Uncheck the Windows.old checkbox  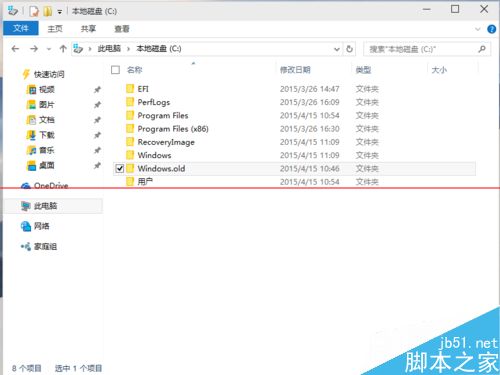pyautogui.click(x=119, y=169)
